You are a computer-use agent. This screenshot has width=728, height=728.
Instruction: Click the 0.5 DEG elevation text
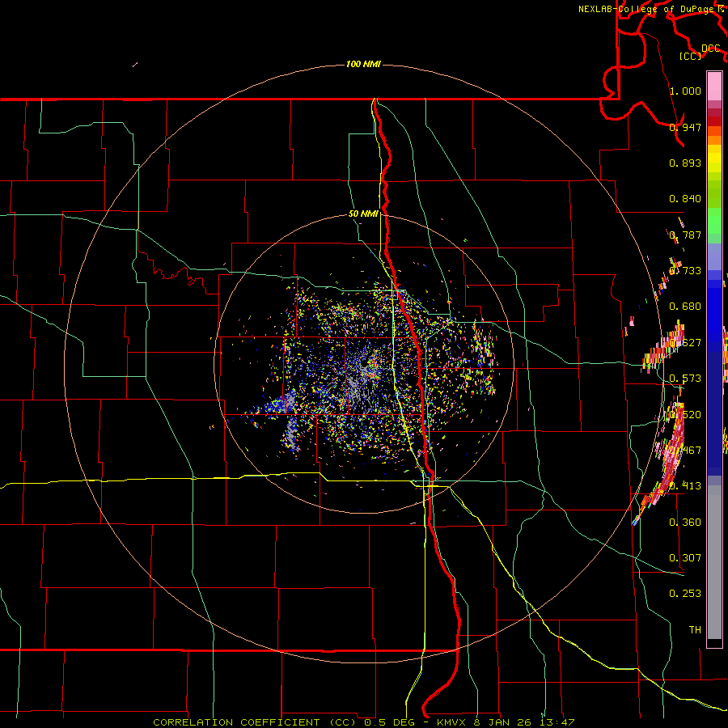pos(390,722)
